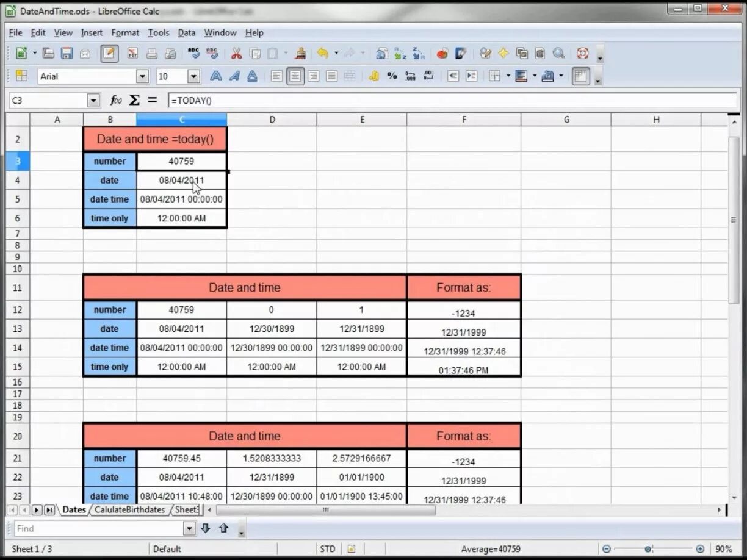
Task: Click the Sum sigma button
Action: 135,100
